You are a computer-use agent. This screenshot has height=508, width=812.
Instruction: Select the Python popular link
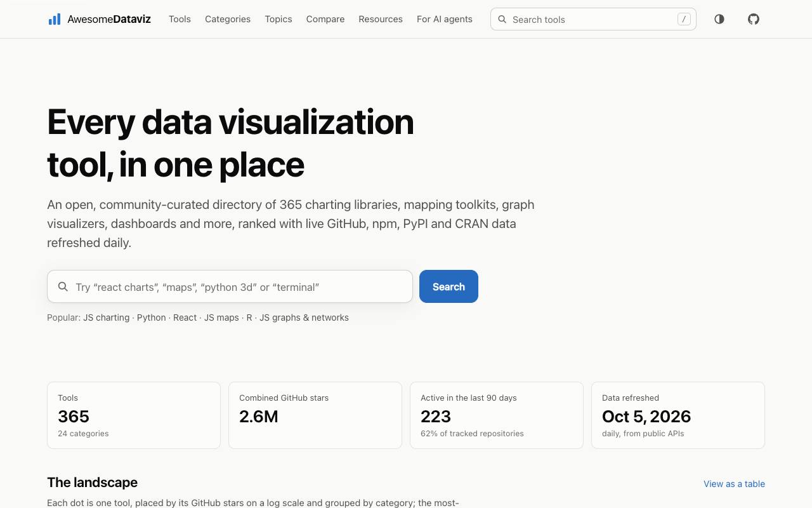[152, 317]
